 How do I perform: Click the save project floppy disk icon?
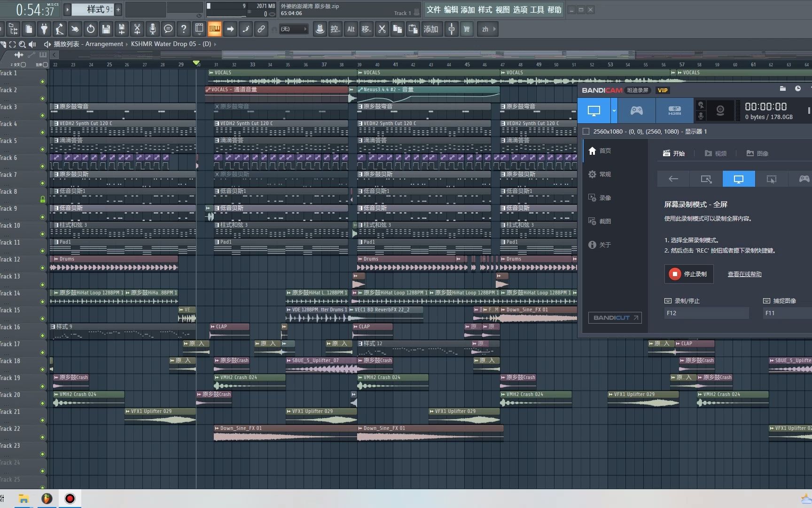106,29
